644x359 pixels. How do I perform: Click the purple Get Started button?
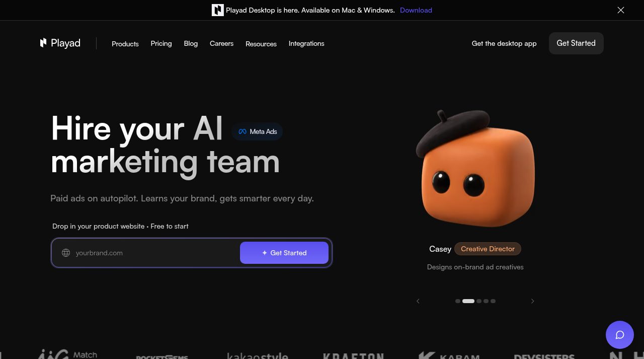(x=284, y=253)
